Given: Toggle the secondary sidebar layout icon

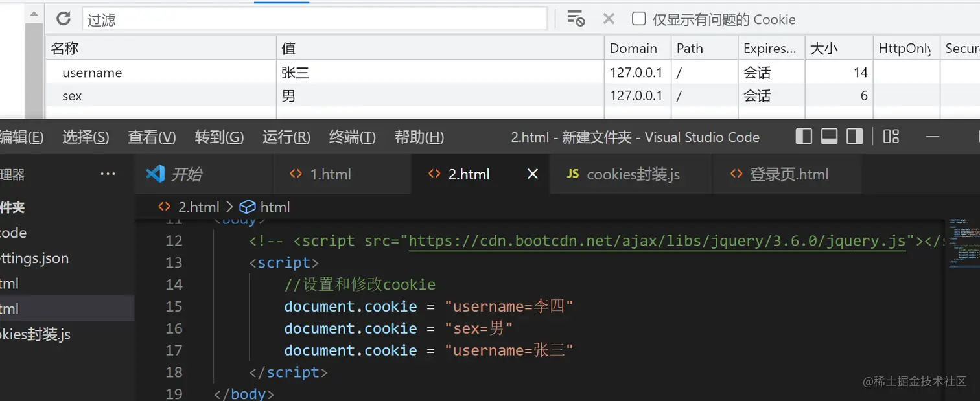Looking at the screenshot, I should click(x=854, y=137).
